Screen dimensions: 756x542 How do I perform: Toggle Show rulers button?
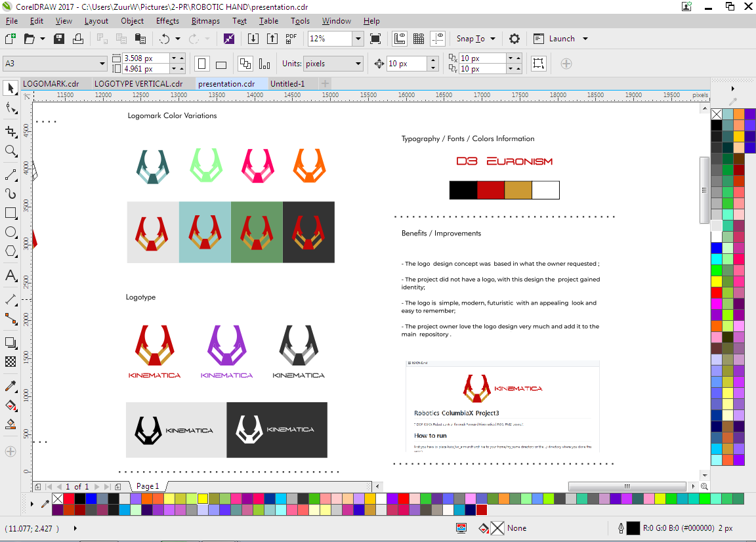click(x=400, y=39)
